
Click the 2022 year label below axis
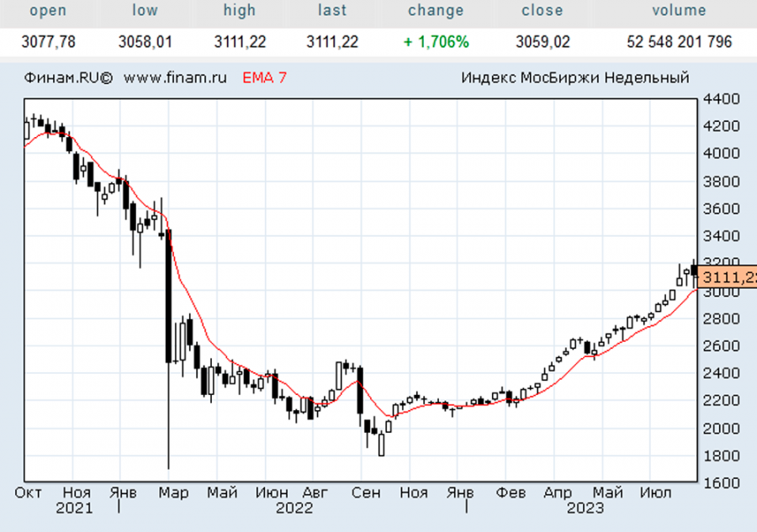click(x=294, y=508)
